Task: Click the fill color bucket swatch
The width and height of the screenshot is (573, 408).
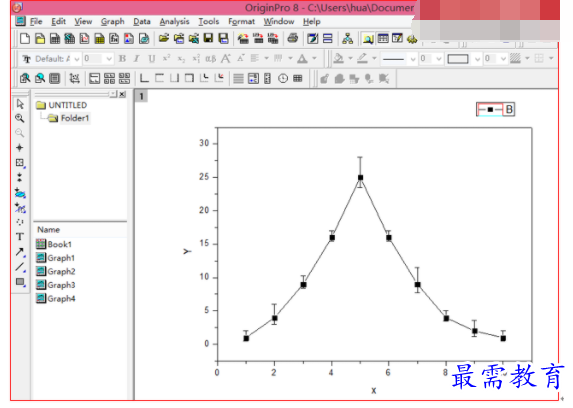Action: pyautogui.click(x=339, y=58)
